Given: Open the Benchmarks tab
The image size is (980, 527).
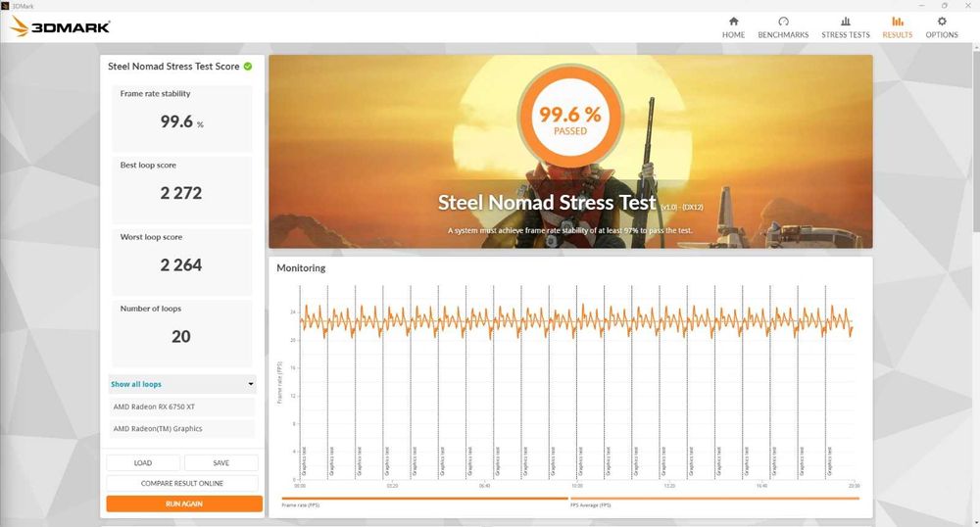Looking at the screenshot, I should [x=783, y=27].
